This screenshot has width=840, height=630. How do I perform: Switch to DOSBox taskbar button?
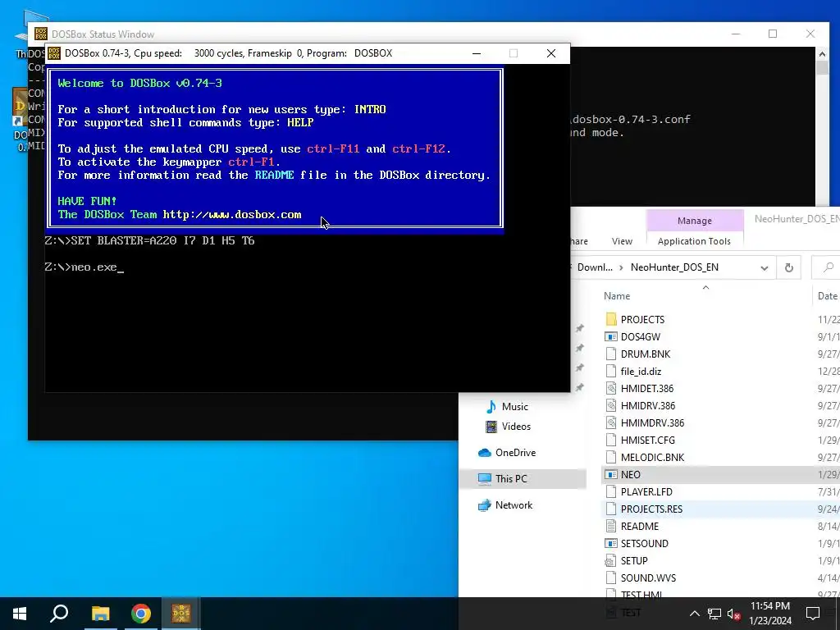(181, 614)
